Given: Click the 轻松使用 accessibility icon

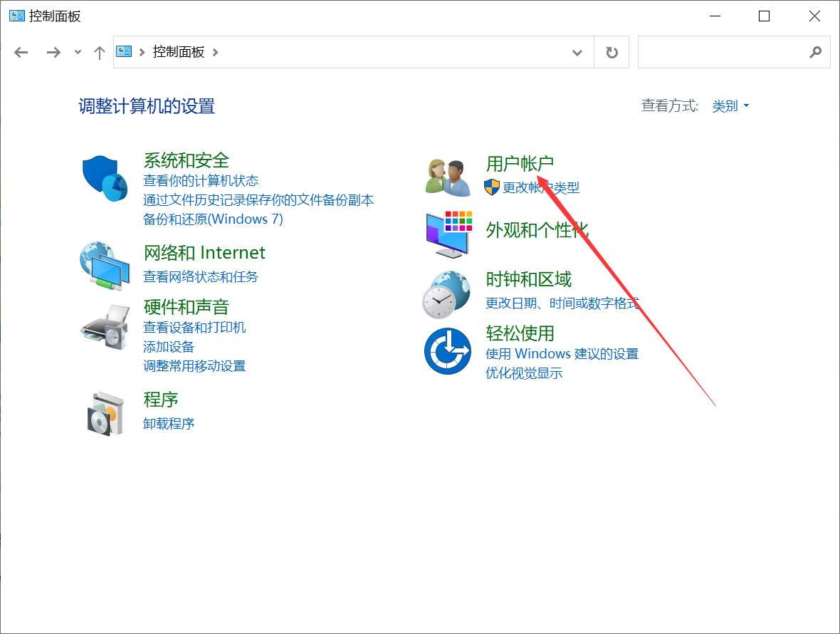Looking at the screenshot, I should point(447,350).
